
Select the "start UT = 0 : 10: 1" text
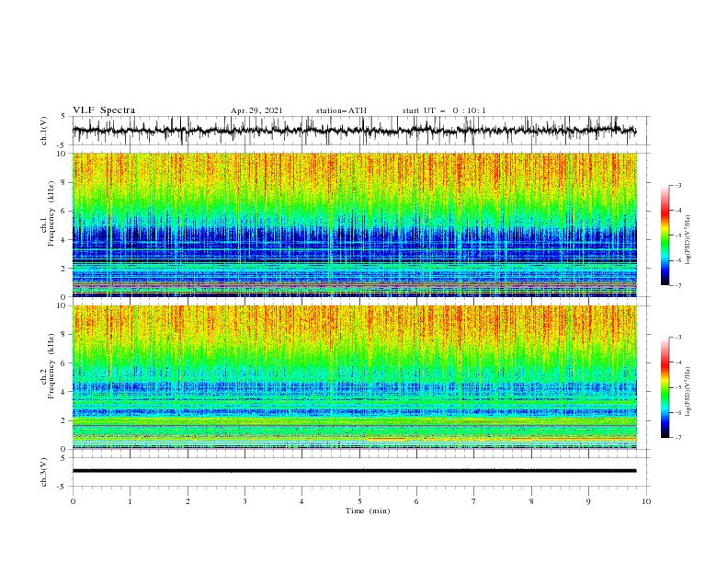click(444, 110)
